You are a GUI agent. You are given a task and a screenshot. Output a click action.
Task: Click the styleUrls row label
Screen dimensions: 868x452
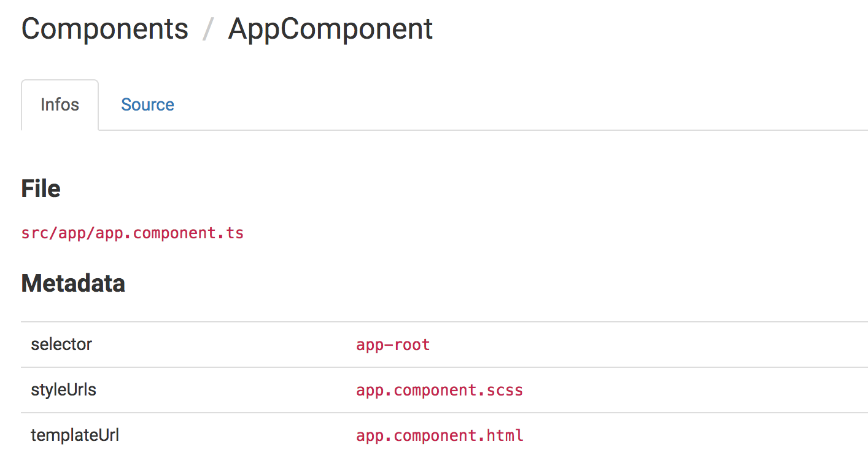(x=63, y=390)
